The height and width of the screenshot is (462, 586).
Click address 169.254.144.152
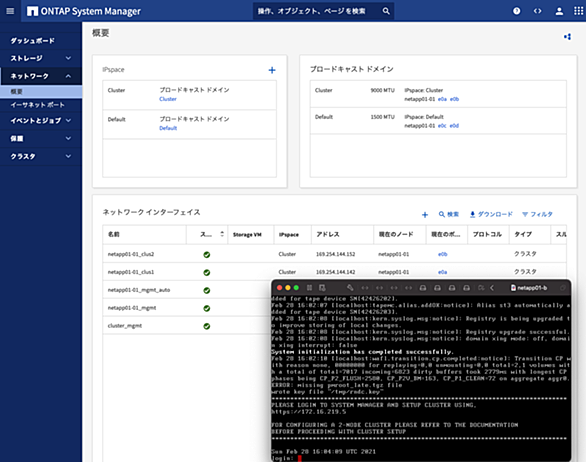pyautogui.click(x=336, y=254)
